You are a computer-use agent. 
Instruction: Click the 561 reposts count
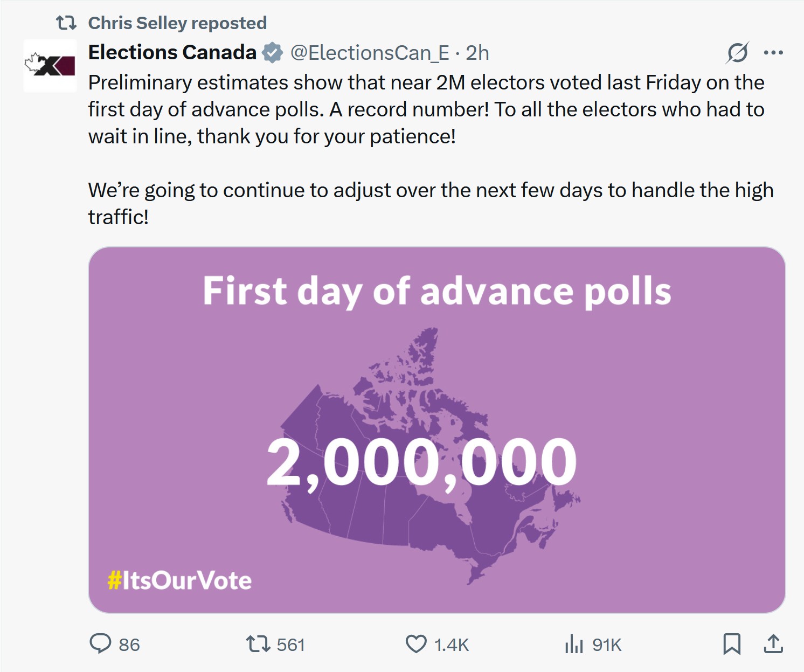[291, 645]
